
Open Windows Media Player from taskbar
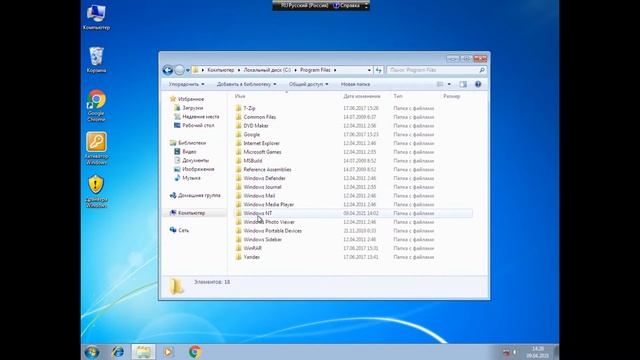[x=168, y=352]
